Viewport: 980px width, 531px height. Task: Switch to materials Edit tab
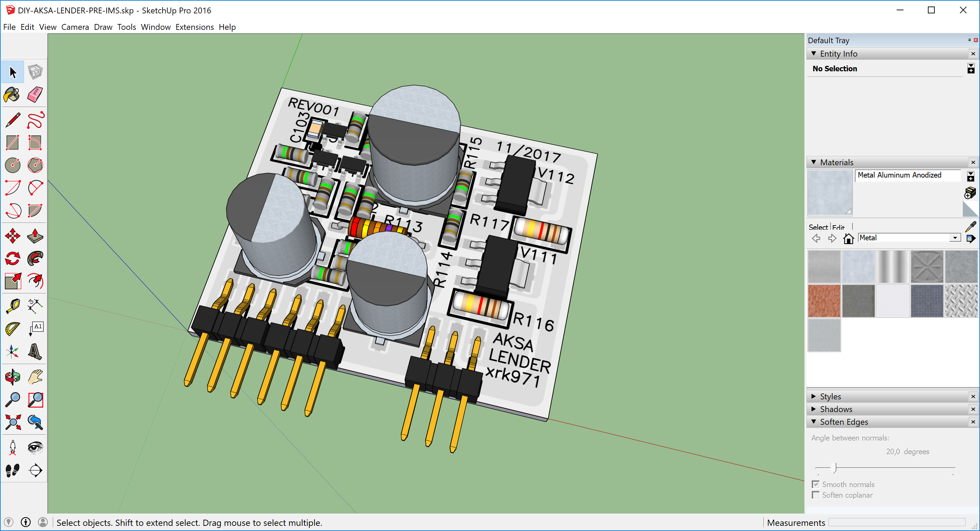pyautogui.click(x=838, y=227)
